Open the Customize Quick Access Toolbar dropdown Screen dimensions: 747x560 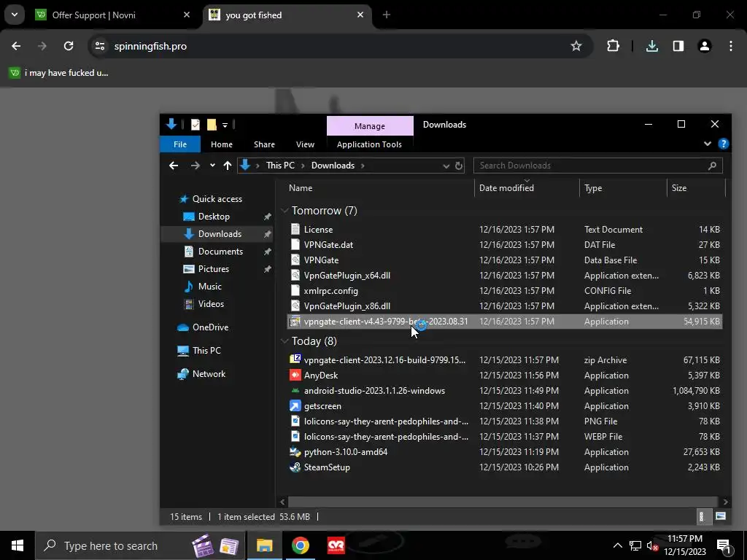click(x=225, y=125)
